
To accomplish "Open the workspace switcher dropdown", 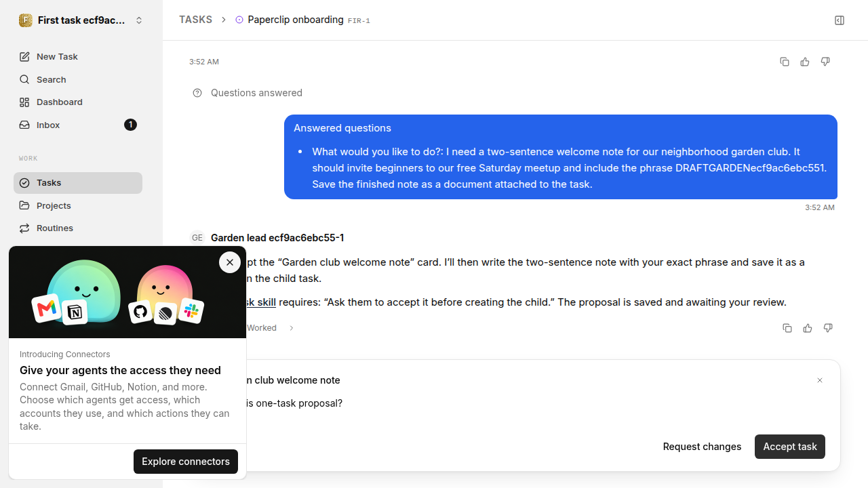I will [x=81, y=20].
